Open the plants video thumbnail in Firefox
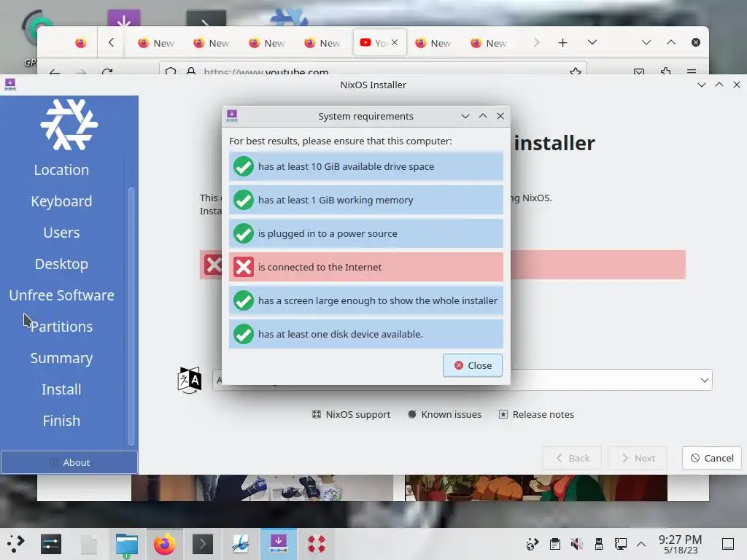The image size is (747, 560). point(536,488)
